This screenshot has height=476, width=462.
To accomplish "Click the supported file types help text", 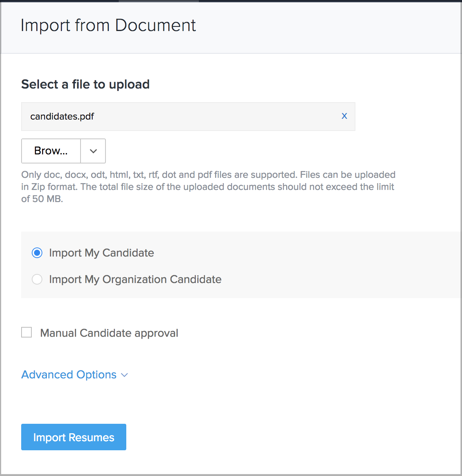I will [x=208, y=187].
